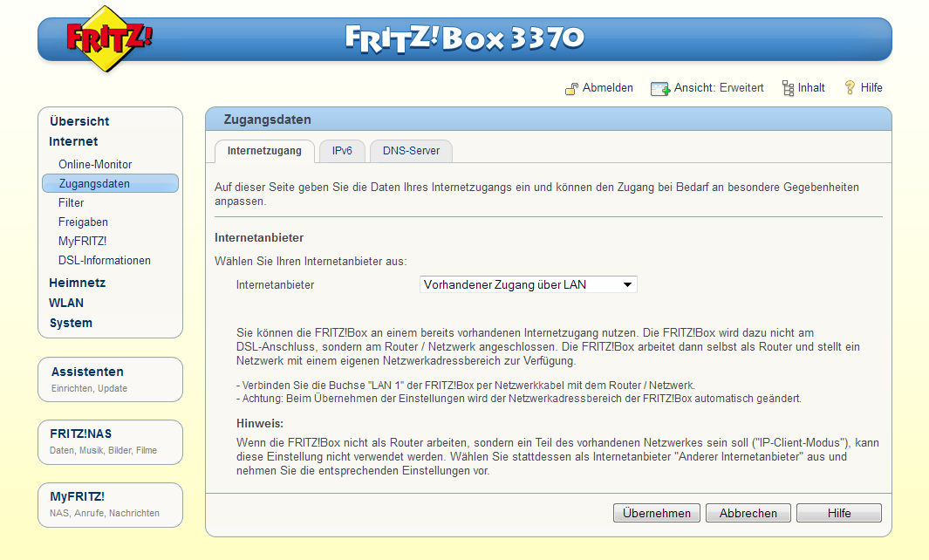Click 'Wählen Sie Ihren Internetanbieter aus:' text
The image size is (929, 560).
tap(311, 262)
